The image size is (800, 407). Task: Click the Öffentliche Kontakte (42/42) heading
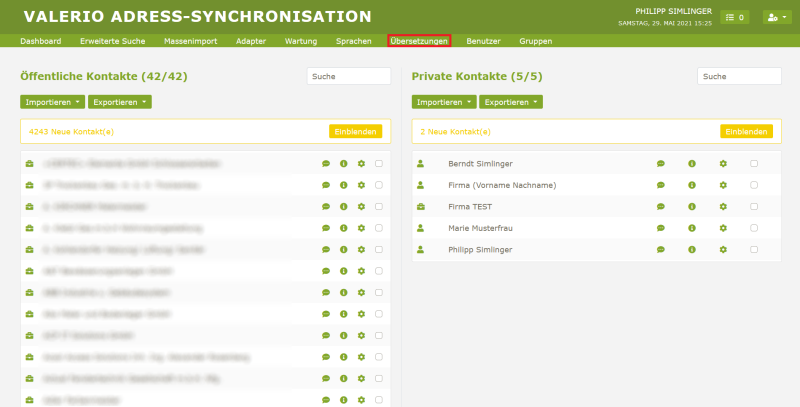(104, 77)
